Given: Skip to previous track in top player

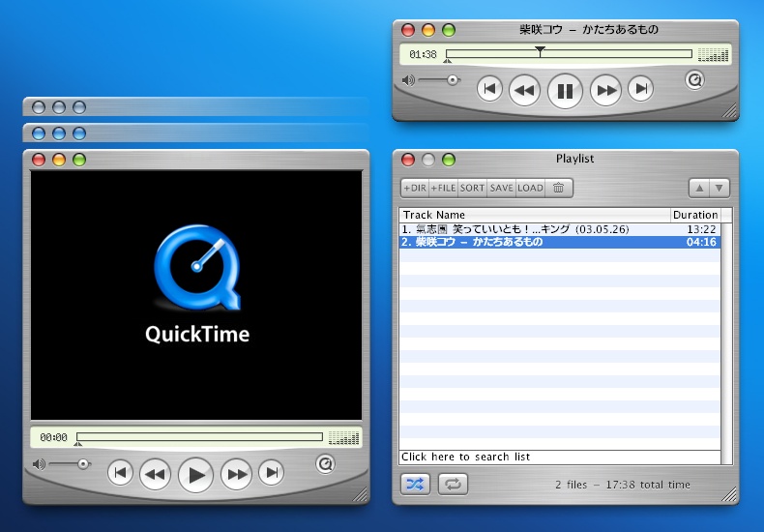Looking at the screenshot, I should click(489, 89).
